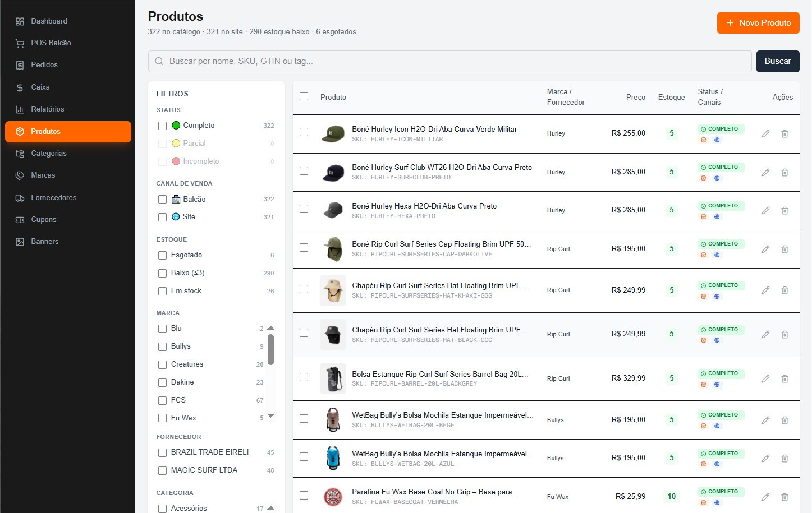The height and width of the screenshot is (513, 812).
Task: Open the Bolsa Estanque Rip Curl product name
Action: [440, 375]
